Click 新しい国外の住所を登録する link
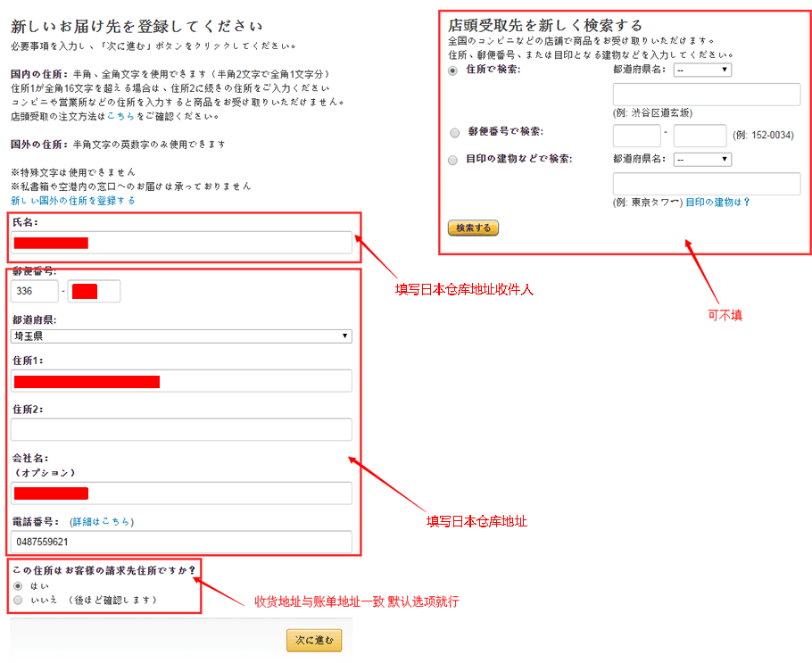This screenshot has height=663, width=812. point(73,201)
